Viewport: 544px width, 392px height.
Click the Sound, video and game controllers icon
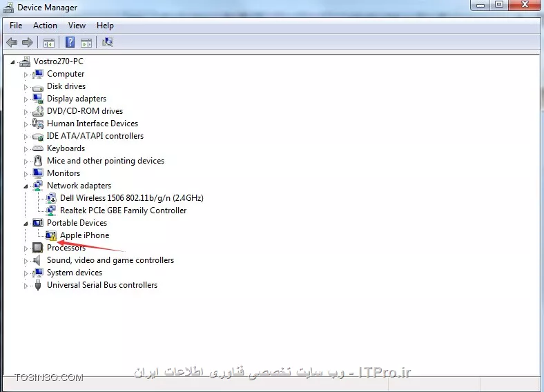point(37,260)
